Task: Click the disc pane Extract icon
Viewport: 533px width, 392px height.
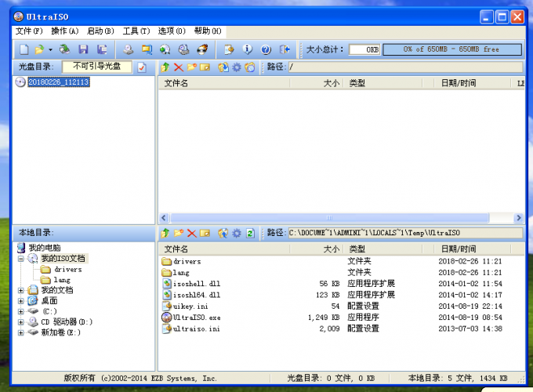Action: point(223,67)
